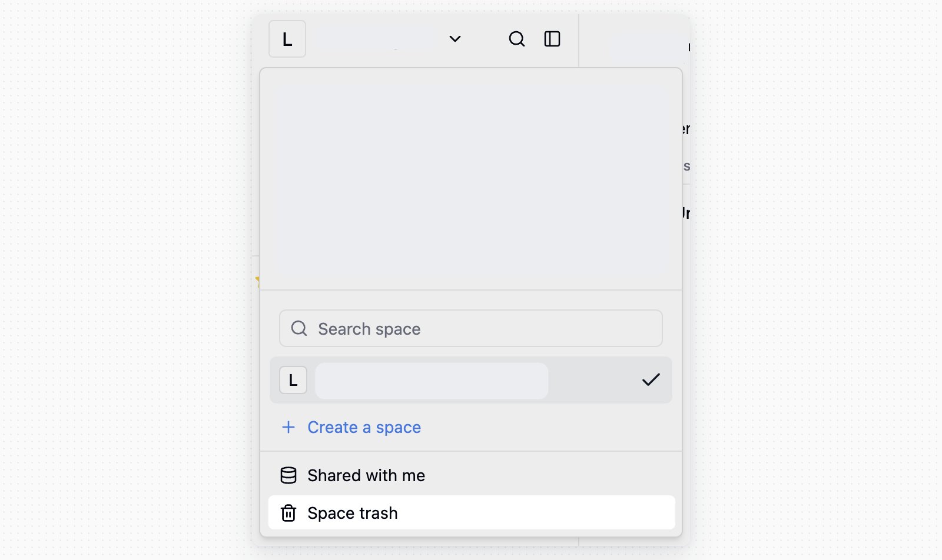The width and height of the screenshot is (942, 560).
Task: Select the checked L space row
Action: point(471,380)
